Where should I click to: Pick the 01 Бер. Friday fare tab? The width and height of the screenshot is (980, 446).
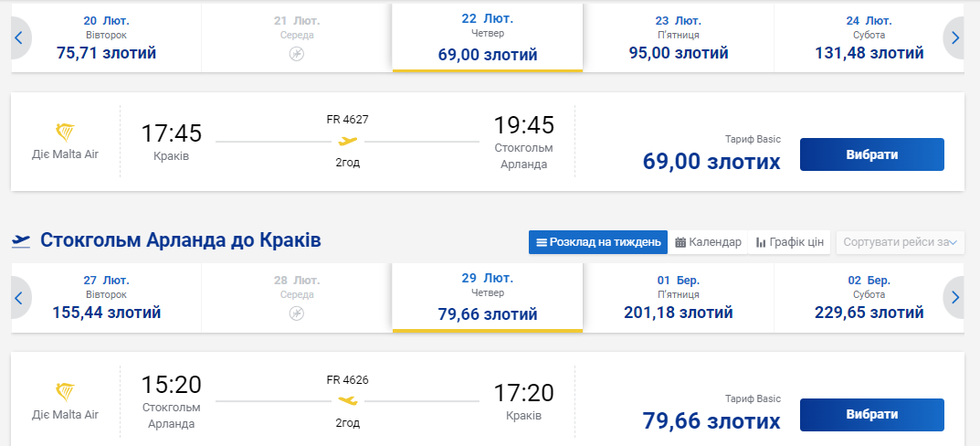pos(678,297)
